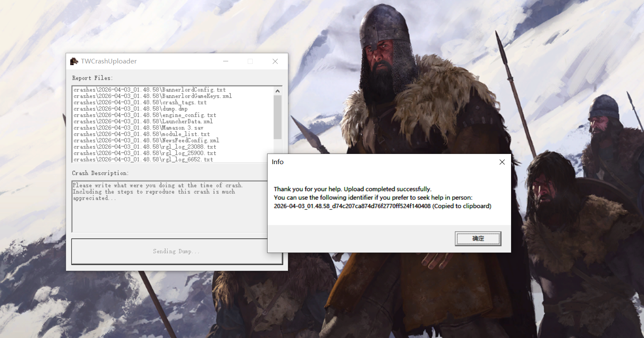The width and height of the screenshot is (644, 338).
Task: Select engine_config.txt in the list
Action: [x=145, y=115]
